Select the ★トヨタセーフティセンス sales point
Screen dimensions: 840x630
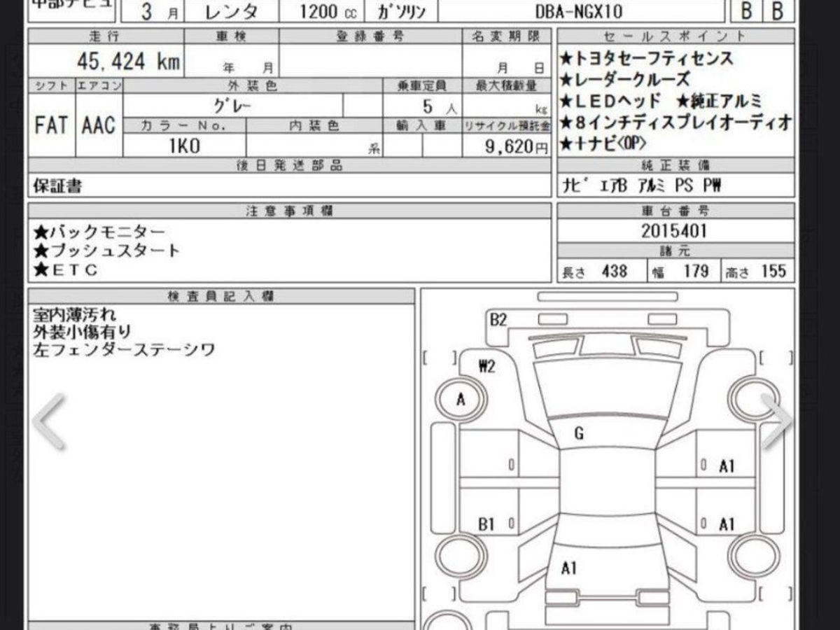646,58
